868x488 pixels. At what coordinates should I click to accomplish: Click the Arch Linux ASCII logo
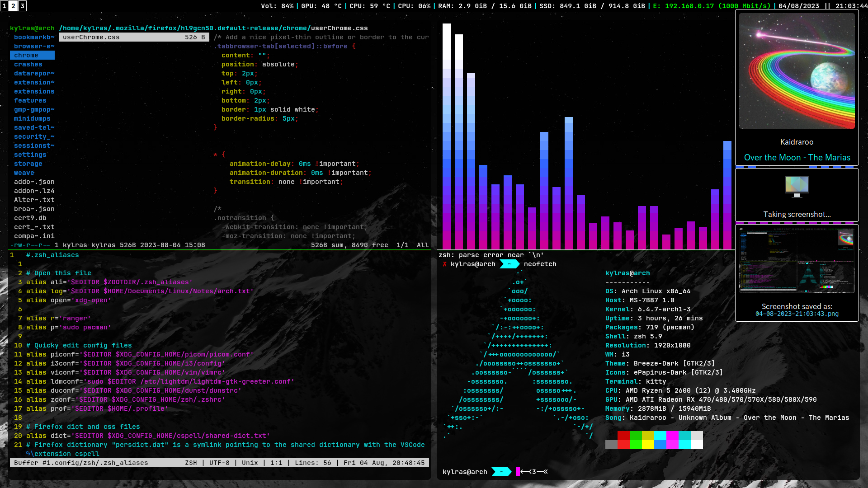tap(520, 354)
